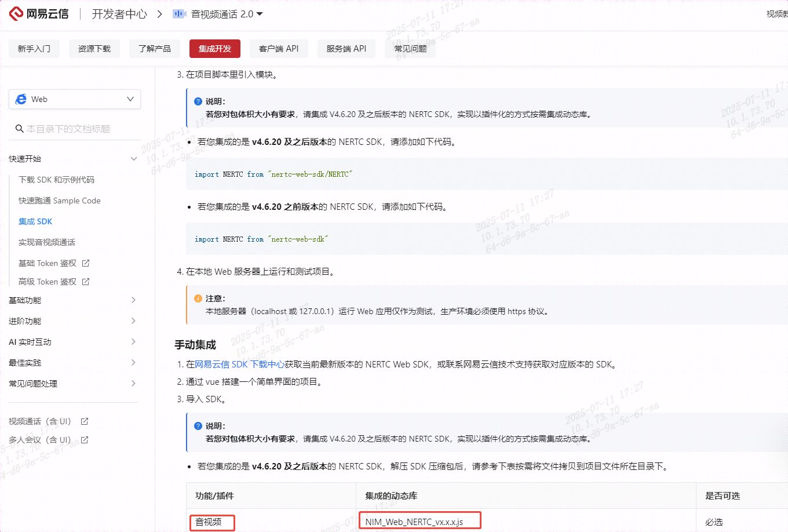Switch to the 资源下载 tab
This screenshot has height=532, width=788.
tap(94, 49)
